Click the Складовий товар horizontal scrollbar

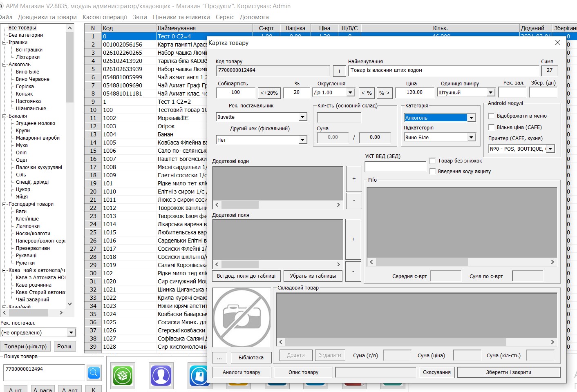click(416, 342)
